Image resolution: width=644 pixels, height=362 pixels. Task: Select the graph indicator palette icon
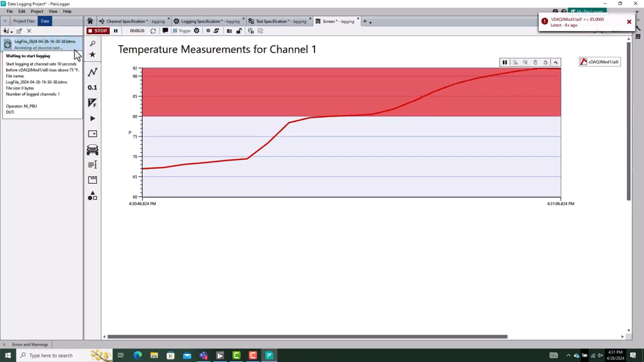tap(92, 72)
